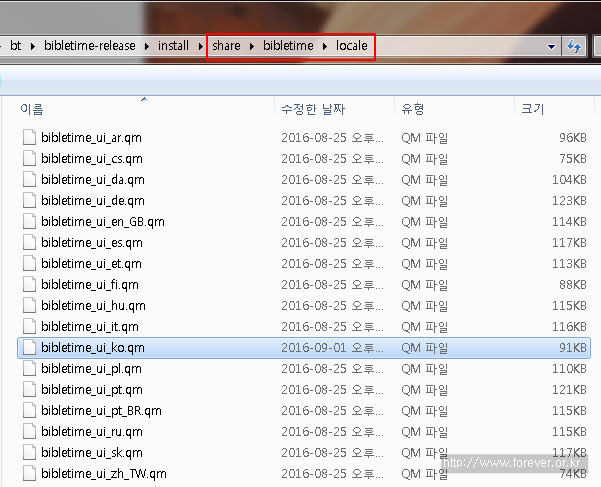This screenshot has height=487, width=601.
Task: Click the bibletime_ui_zh_TW.qm file icon
Action: point(30,474)
